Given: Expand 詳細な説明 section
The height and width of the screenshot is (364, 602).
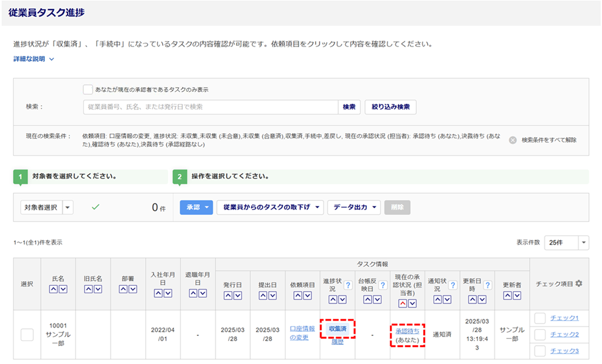Looking at the screenshot, I should click(x=34, y=59).
